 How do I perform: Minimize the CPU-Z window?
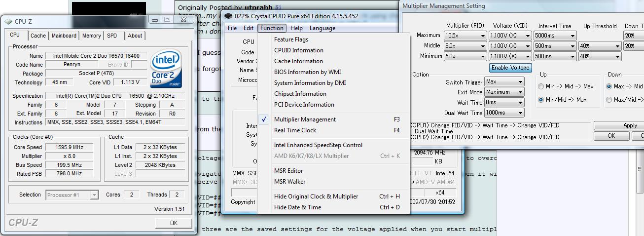(155, 20)
